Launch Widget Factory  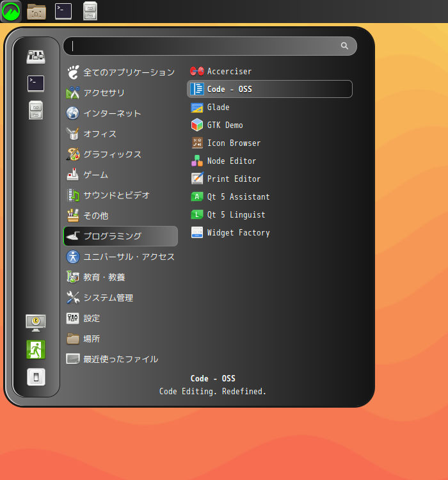269,233
